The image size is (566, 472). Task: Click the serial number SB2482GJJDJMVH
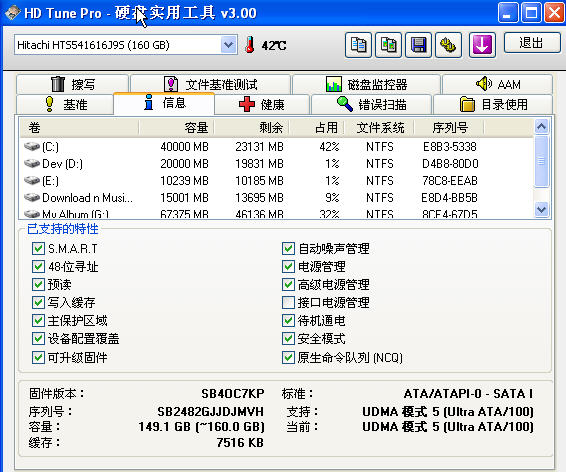[x=211, y=411]
